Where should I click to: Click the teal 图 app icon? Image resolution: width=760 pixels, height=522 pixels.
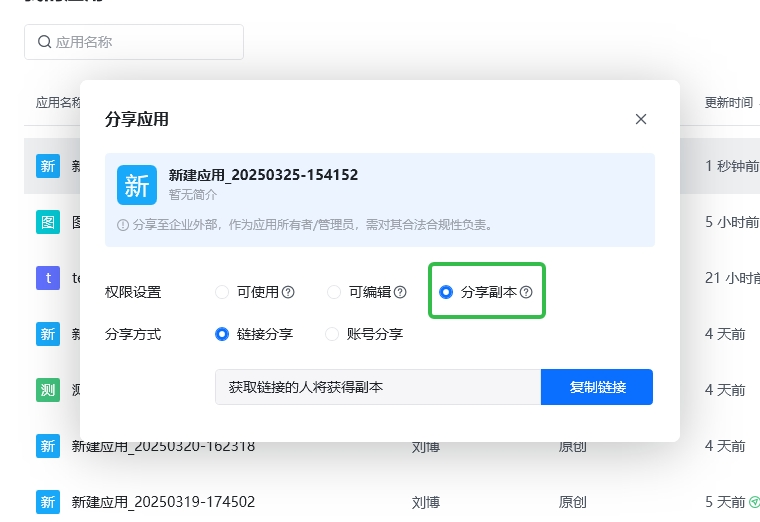click(48, 222)
